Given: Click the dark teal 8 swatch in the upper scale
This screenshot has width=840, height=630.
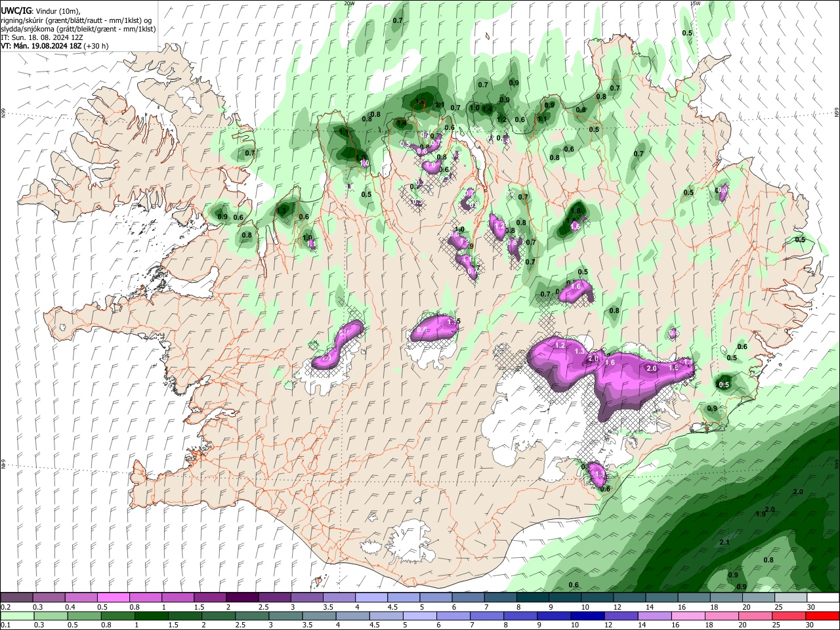Looking at the screenshot, I should [x=533, y=597].
